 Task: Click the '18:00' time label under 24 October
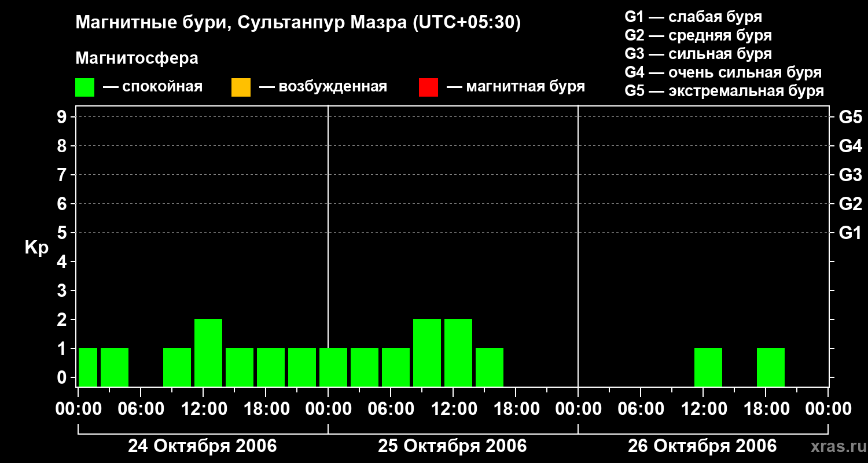tap(266, 409)
